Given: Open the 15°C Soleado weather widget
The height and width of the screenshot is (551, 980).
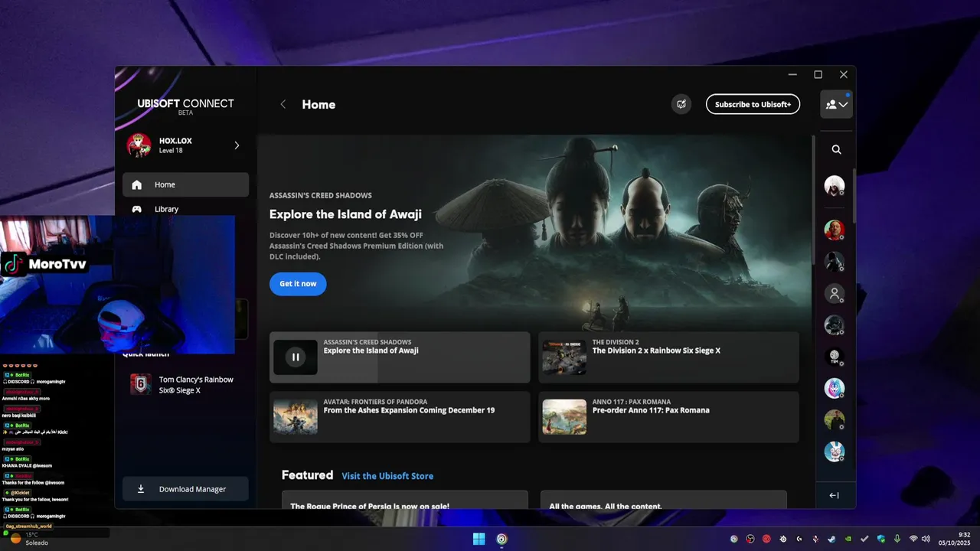Looking at the screenshot, I should [x=31, y=539].
